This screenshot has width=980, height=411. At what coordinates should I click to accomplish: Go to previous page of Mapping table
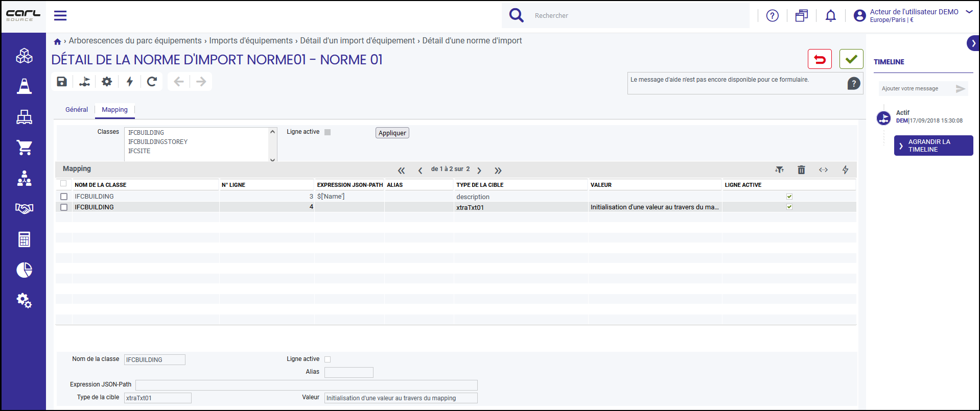click(x=420, y=171)
